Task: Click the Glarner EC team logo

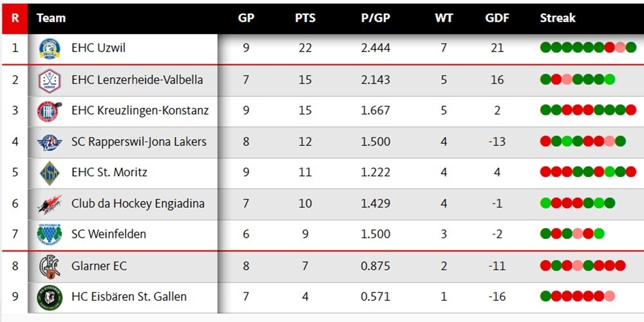Action: point(50,266)
